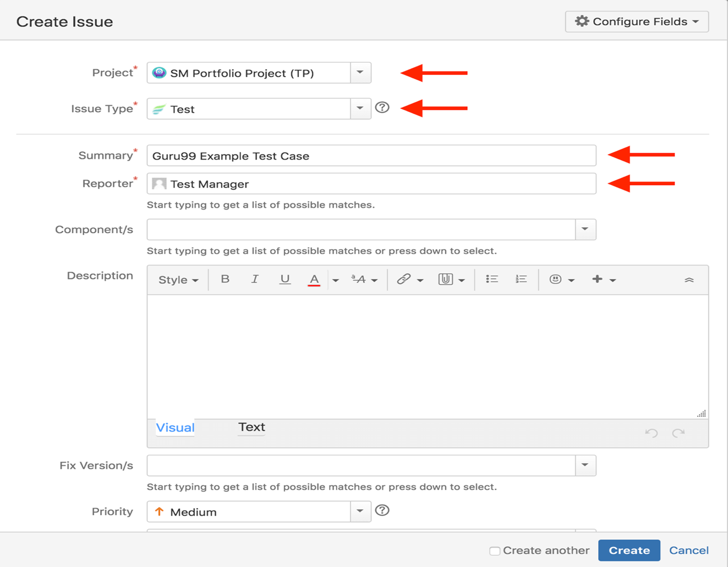728x567 pixels.
Task: Open the Issue Type dropdown
Action: [360, 108]
